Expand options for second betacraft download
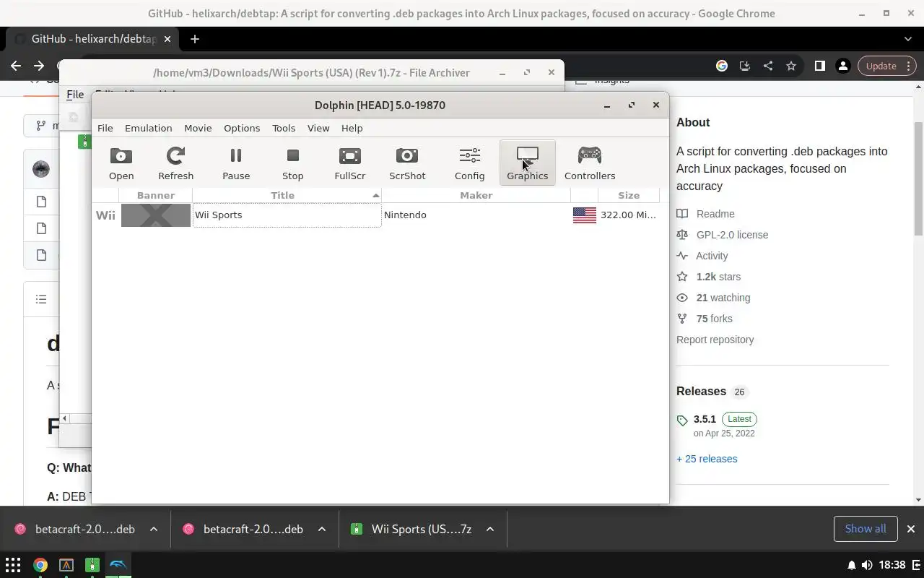Screen dimensions: 924x578 click(322, 529)
